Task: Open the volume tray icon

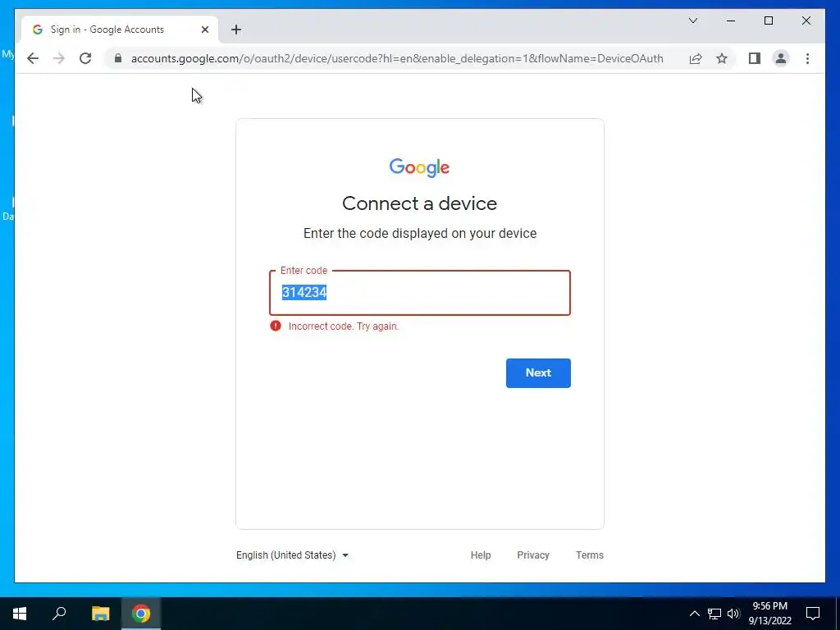Action: click(733, 614)
